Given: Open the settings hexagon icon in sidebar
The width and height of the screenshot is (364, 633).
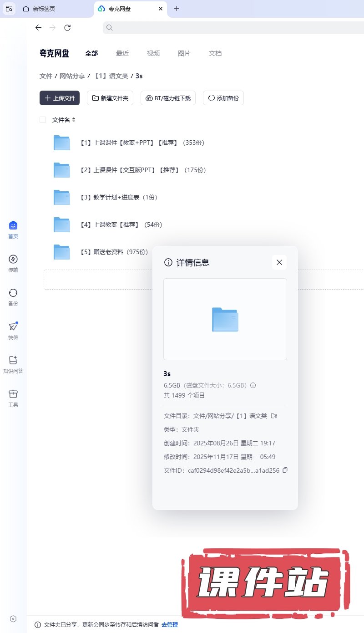Looking at the screenshot, I should click(x=13, y=618).
